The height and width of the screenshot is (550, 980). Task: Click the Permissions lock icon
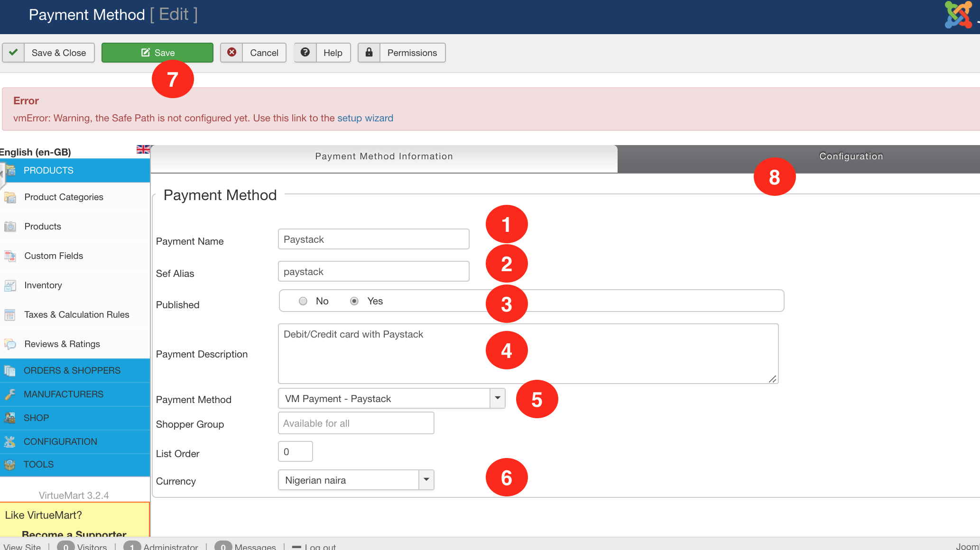[369, 52]
